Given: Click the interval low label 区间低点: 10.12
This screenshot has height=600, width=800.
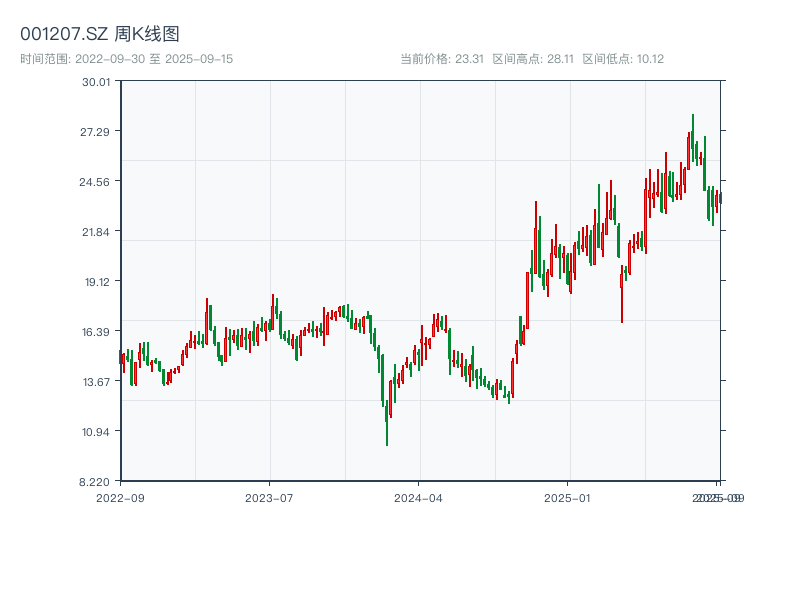Looking at the screenshot, I should coord(623,59).
